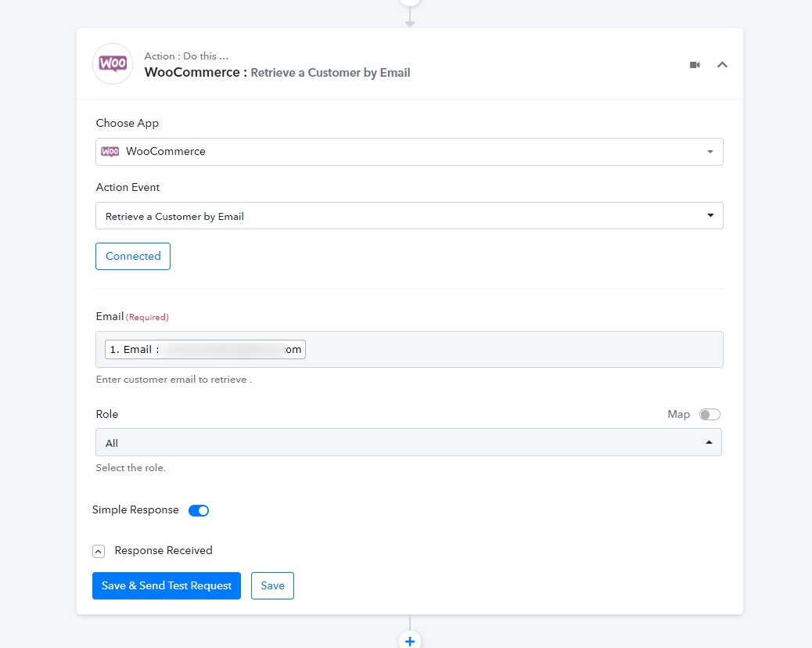Add a new step with the plus icon
The width and height of the screenshot is (812, 648).
coord(410,641)
